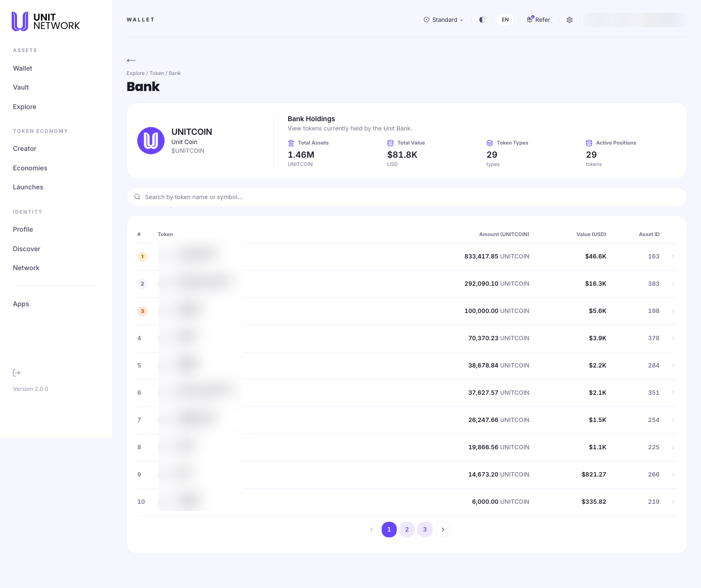Viewport: 701px width, 588px height.
Task: Select amount 100,000.00 UNITCOIN
Action: [x=497, y=311]
